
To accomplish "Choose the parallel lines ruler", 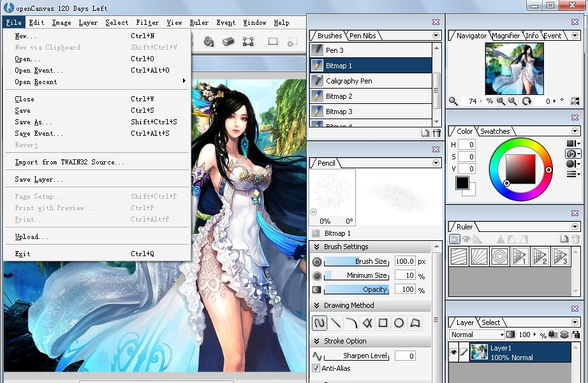I will [459, 257].
